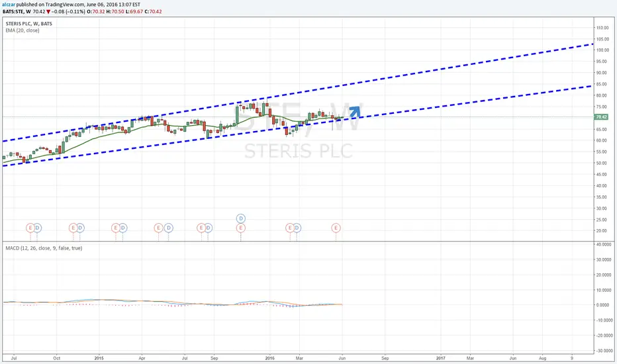Select the MACD (12, 26, close, 9, false, true) label
Viewport: 617px width, 364px height.
pyautogui.click(x=44, y=248)
